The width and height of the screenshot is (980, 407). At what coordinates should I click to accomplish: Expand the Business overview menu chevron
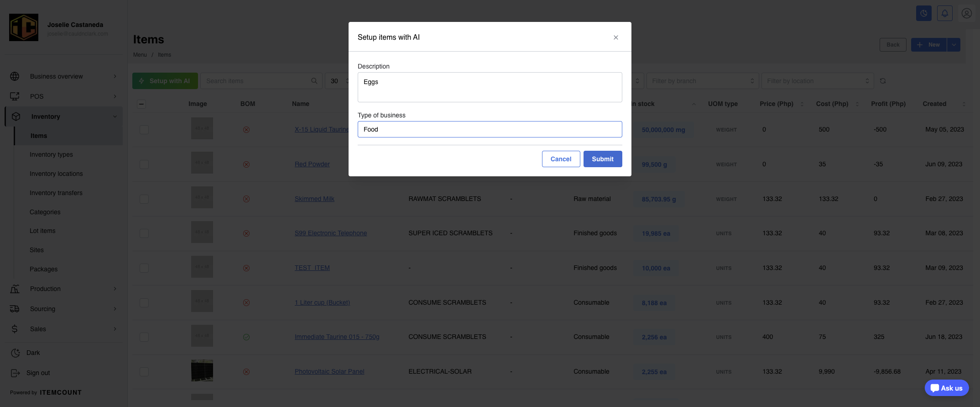pos(115,76)
